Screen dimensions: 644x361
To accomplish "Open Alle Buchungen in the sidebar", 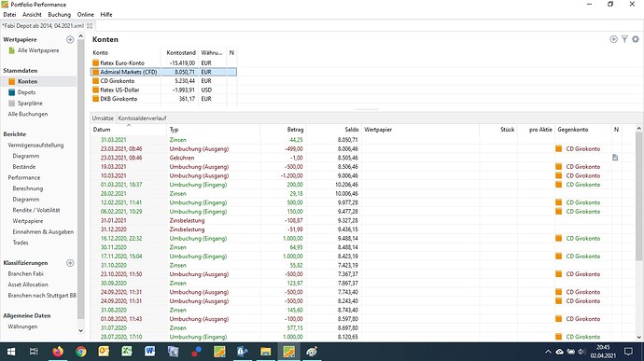I will click(x=28, y=114).
